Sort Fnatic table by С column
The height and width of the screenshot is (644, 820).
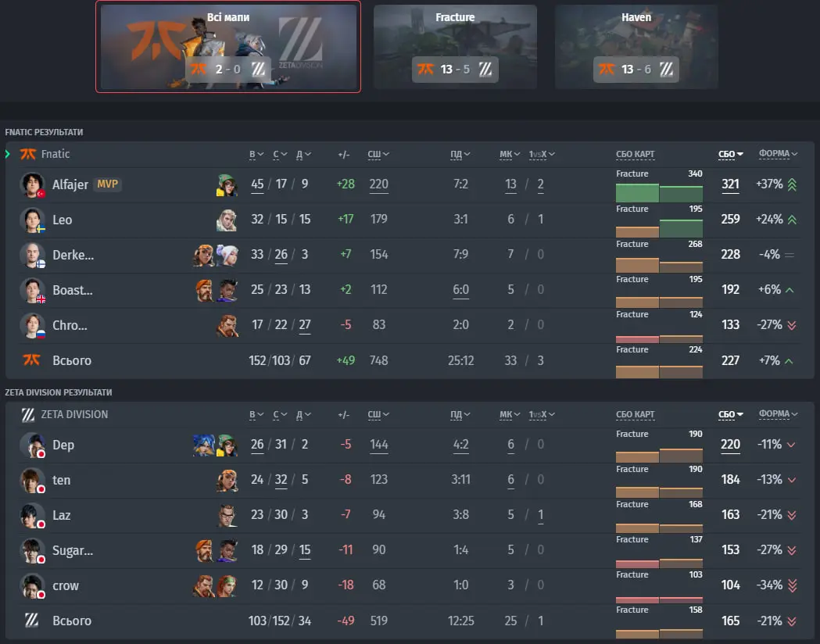[x=280, y=154]
